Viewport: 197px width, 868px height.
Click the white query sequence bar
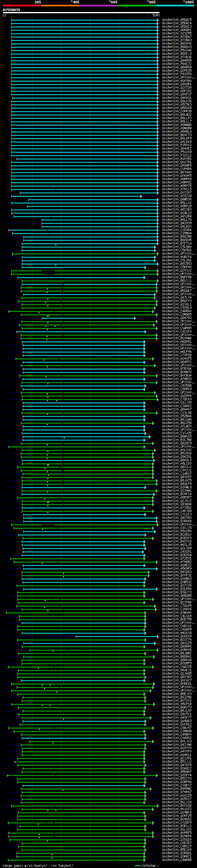[x=81, y=12]
